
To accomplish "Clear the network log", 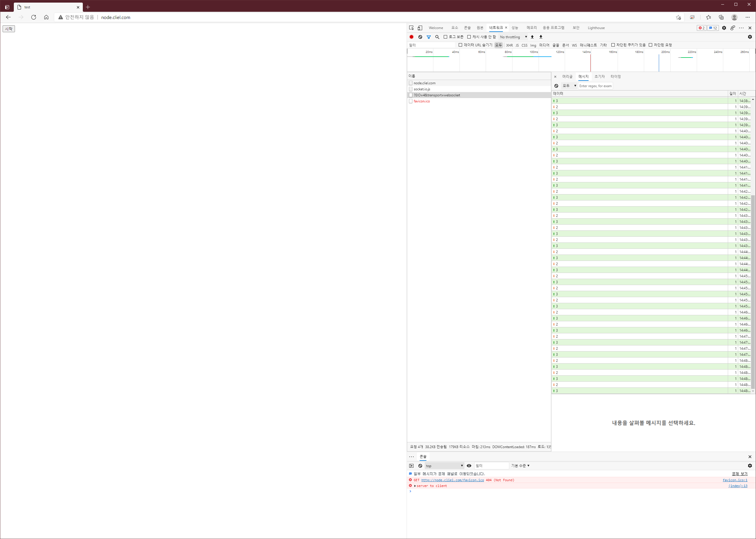I will (420, 37).
